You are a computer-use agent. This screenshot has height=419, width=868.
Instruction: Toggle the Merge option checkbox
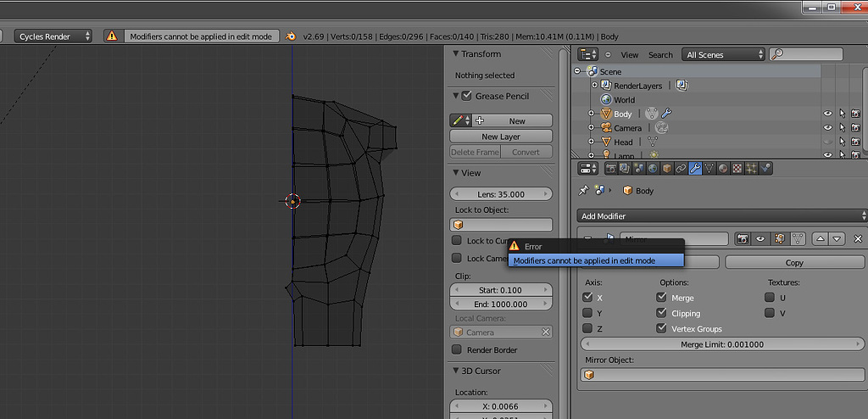(x=661, y=297)
